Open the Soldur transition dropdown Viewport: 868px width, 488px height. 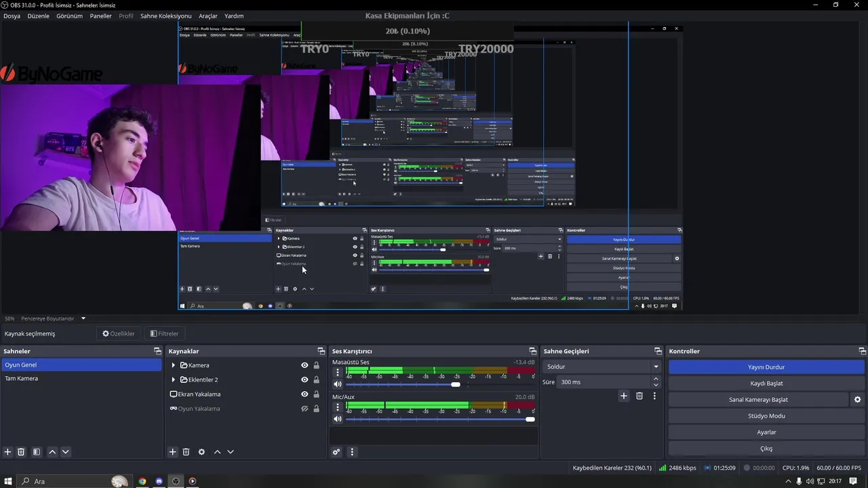pyautogui.click(x=602, y=367)
